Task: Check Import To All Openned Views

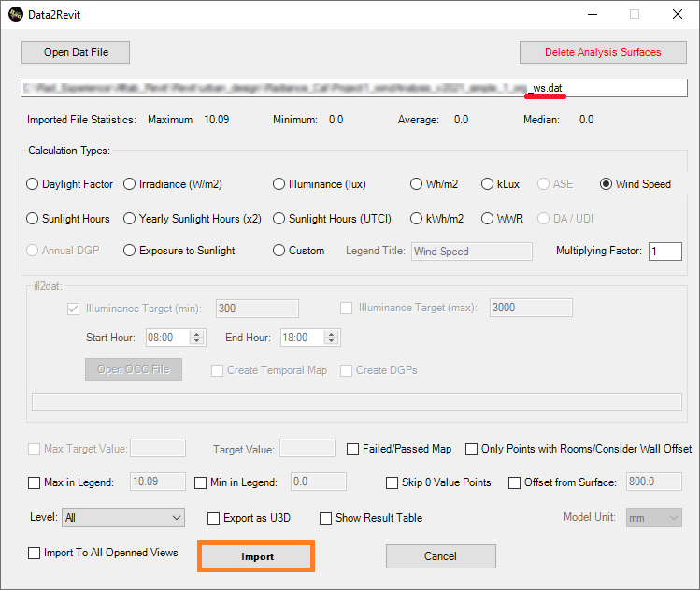Action: [34, 553]
